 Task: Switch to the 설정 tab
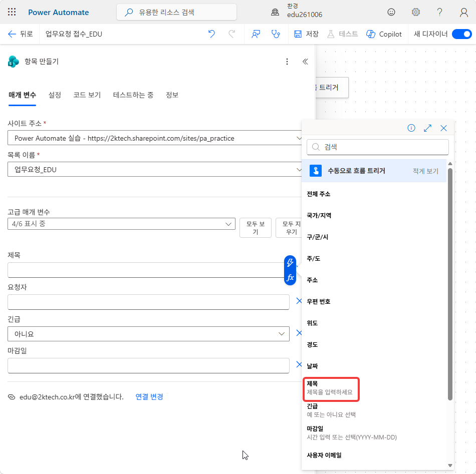click(x=55, y=95)
